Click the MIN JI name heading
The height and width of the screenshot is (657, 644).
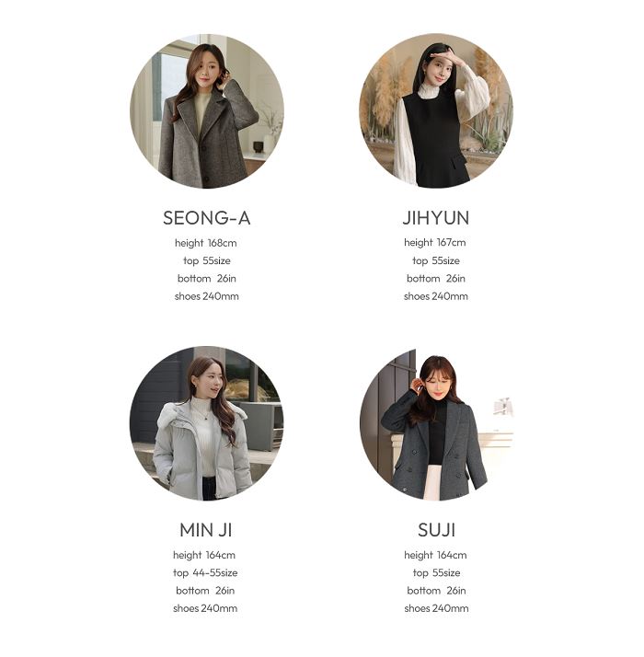click(x=206, y=530)
